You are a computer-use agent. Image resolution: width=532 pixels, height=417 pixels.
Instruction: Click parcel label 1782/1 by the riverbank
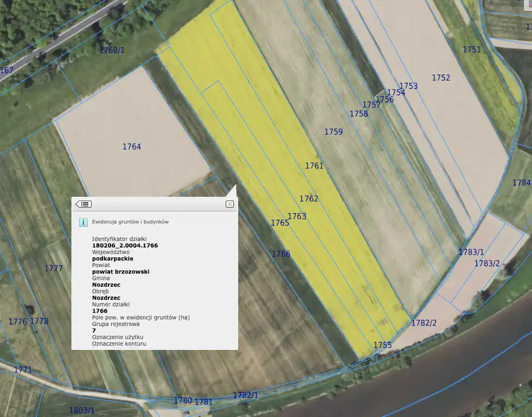[x=245, y=395]
